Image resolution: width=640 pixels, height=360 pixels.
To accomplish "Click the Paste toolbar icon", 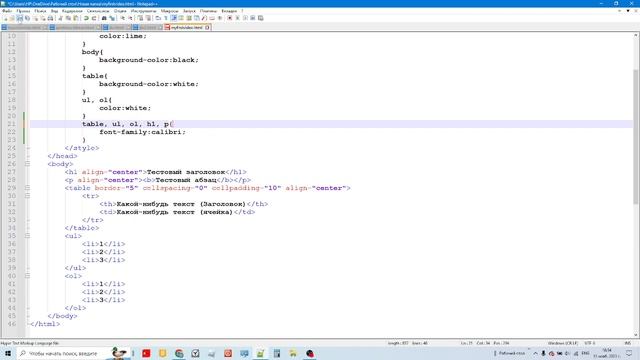I will [76, 18].
